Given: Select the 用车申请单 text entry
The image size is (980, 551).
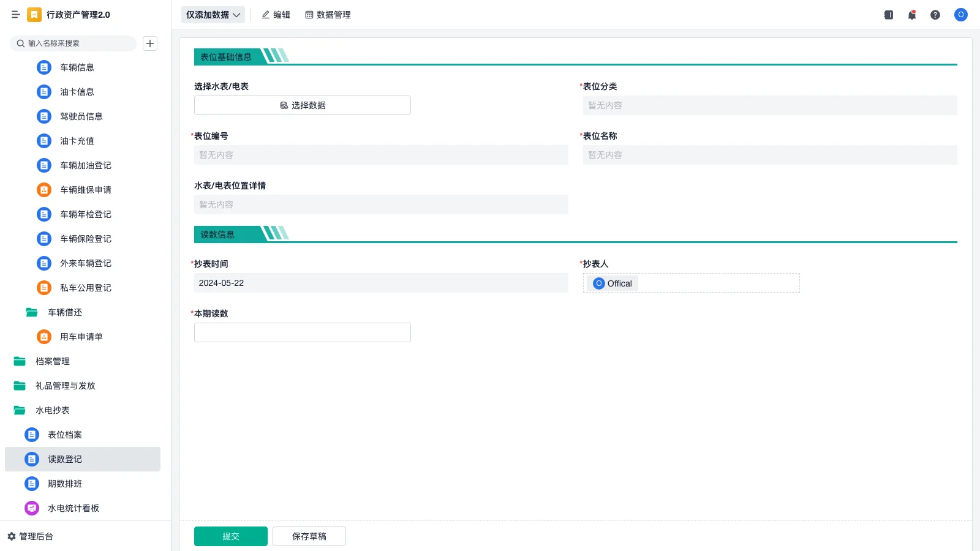Looking at the screenshot, I should pos(81,337).
